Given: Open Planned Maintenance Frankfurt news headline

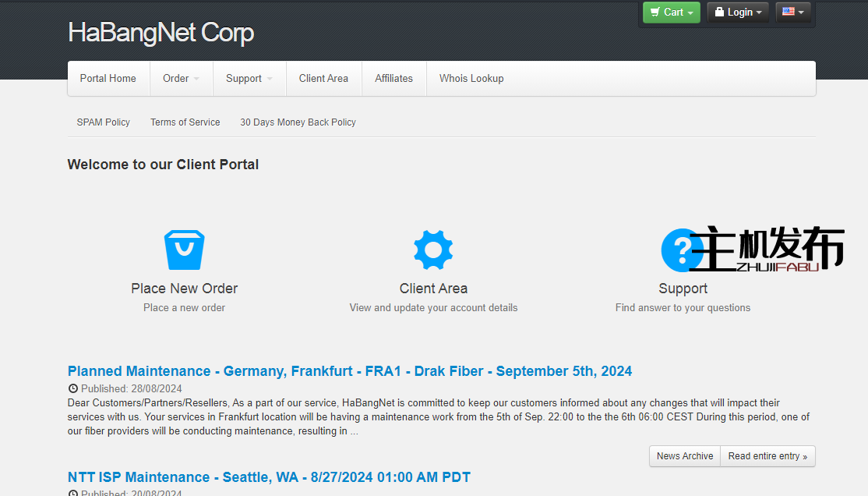Looking at the screenshot, I should [350, 371].
